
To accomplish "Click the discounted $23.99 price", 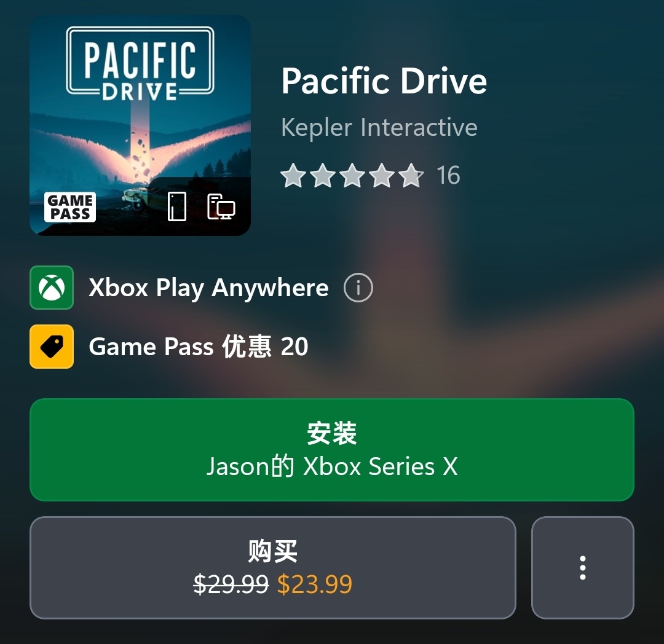I will (x=315, y=584).
